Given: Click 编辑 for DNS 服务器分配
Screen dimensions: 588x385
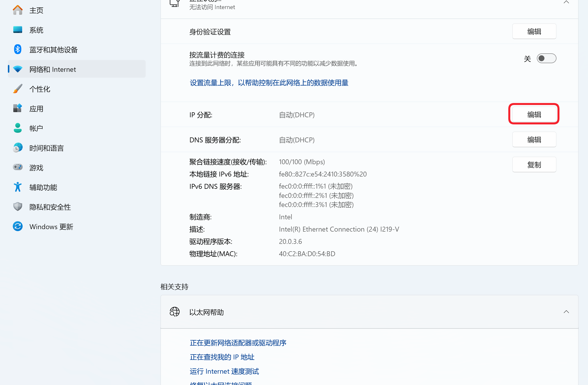Looking at the screenshot, I should (534, 139).
